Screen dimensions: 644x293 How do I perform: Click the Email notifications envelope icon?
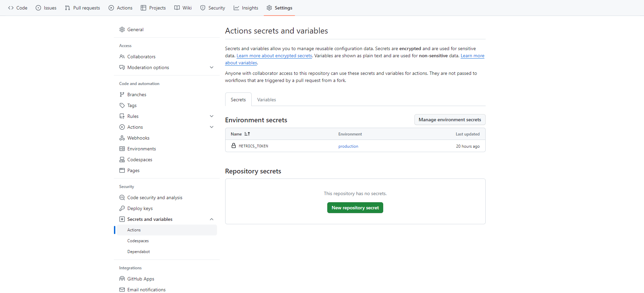[122, 290]
